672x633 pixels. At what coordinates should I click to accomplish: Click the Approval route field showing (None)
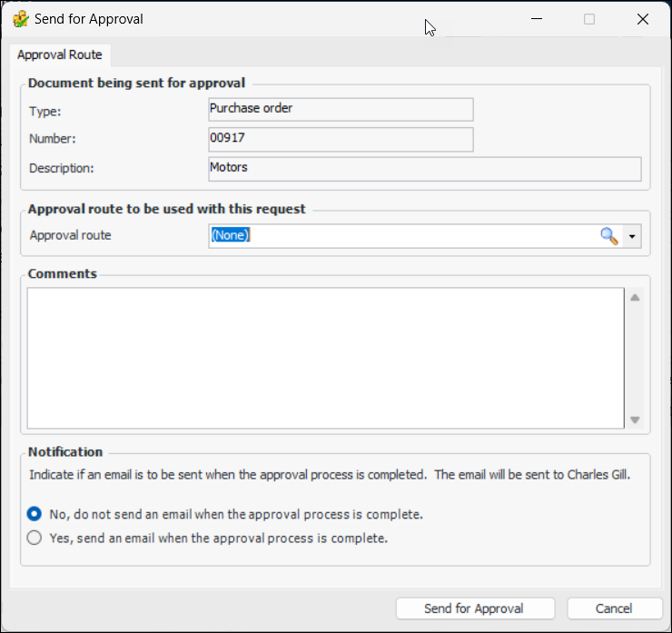400,235
